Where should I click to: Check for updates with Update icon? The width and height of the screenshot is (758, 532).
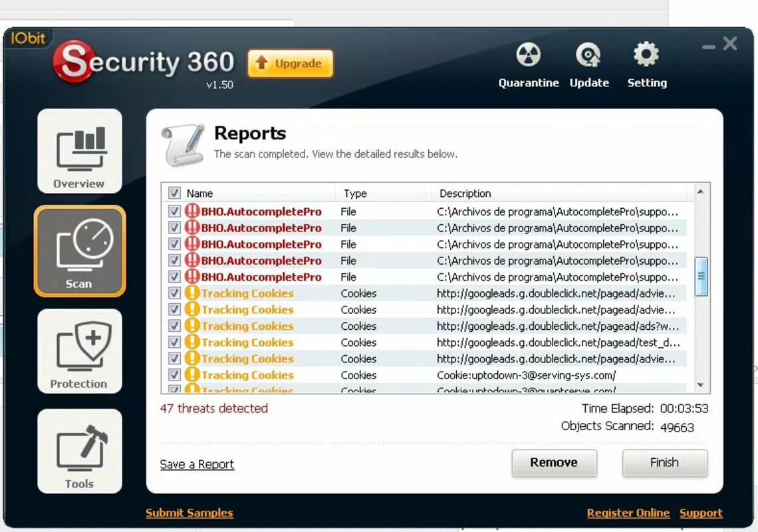coord(589,66)
